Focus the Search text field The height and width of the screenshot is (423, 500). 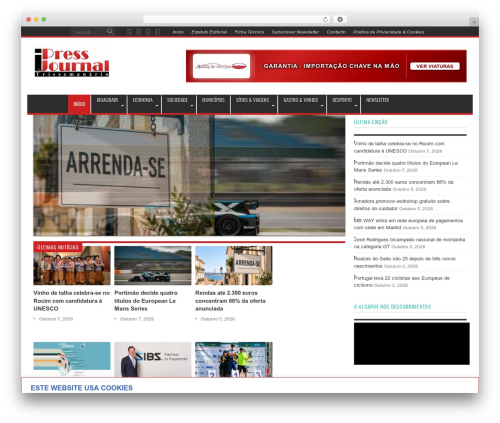pyautogui.click(x=89, y=32)
